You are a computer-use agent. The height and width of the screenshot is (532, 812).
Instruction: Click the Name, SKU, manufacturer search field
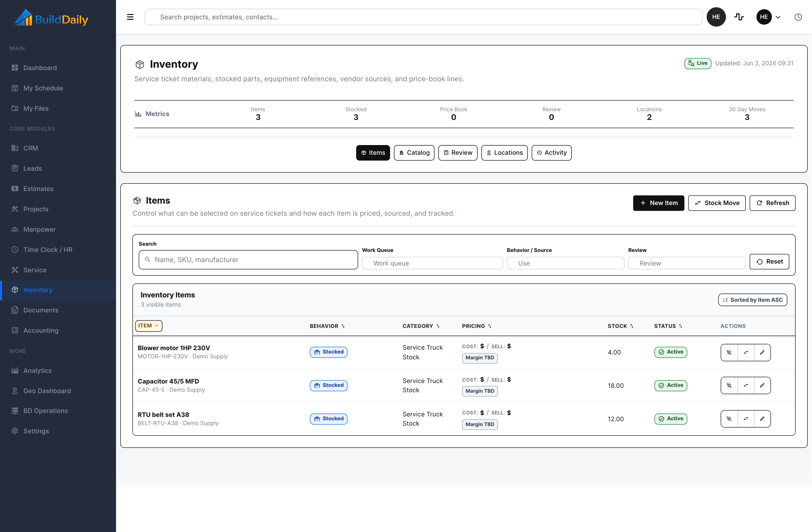coord(248,260)
